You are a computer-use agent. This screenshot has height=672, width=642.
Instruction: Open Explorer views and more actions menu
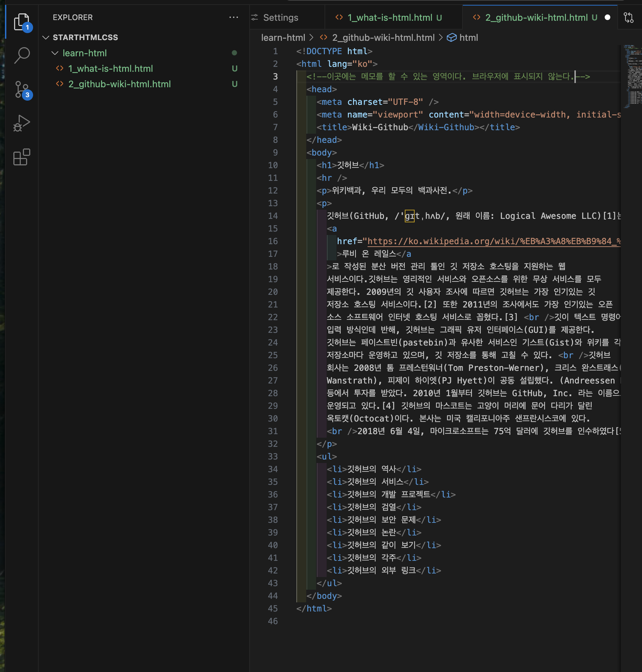coord(234,17)
